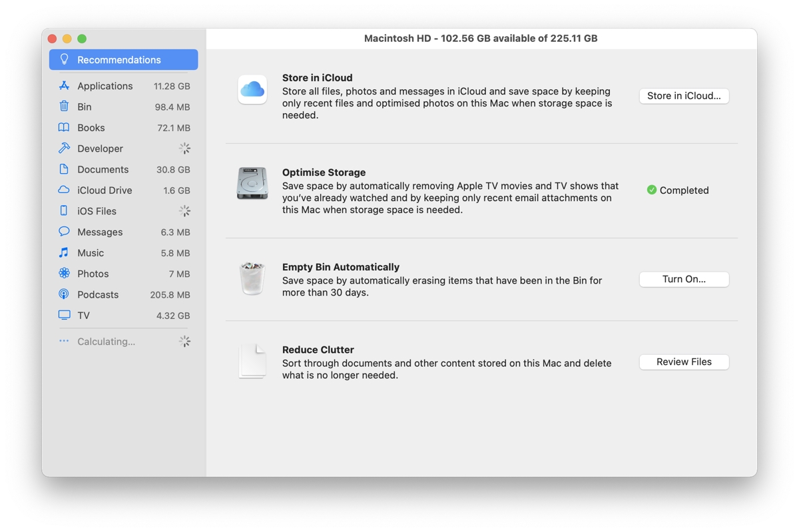
Task: Click the Optimise Storage heading
Action: [x=324, y=172]
